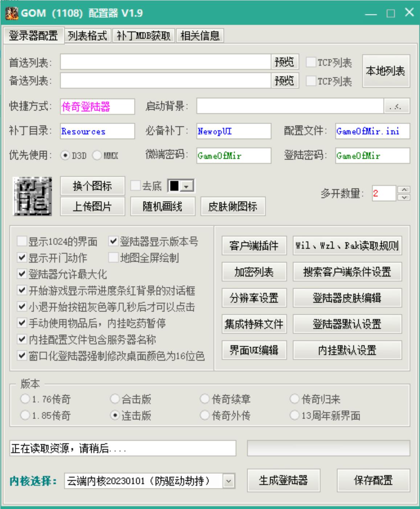Image resolution: width=420 pixels, height=509 pixels.
Task: Open the color picker next to 去底
Action: click(186, 186)
